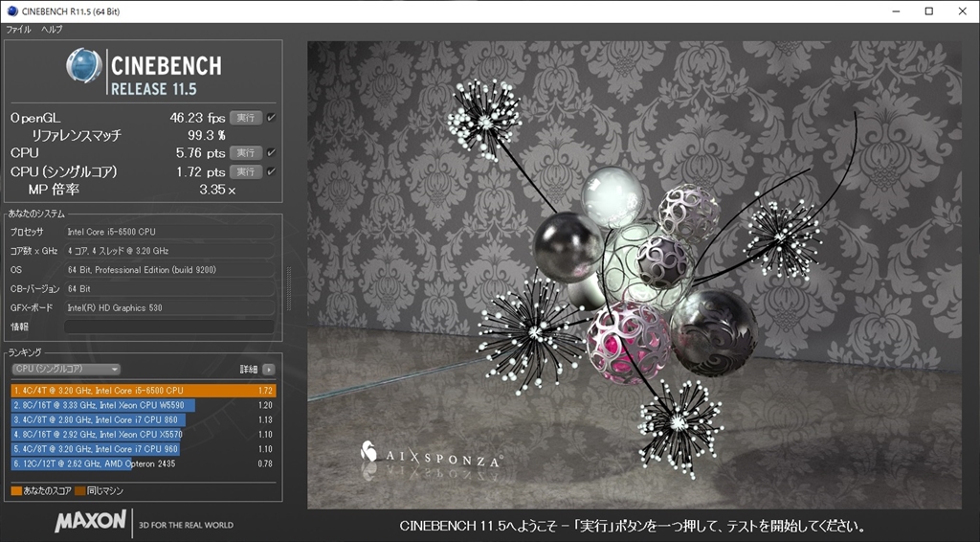Click the rendered scene preview image
Viewport: 980px width, 542px height.
pos(635,275)
